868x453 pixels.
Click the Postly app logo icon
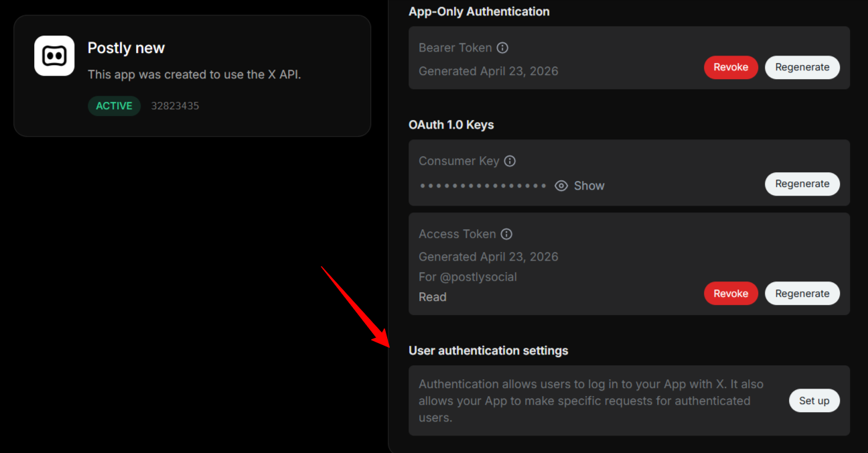click(54, 56)
